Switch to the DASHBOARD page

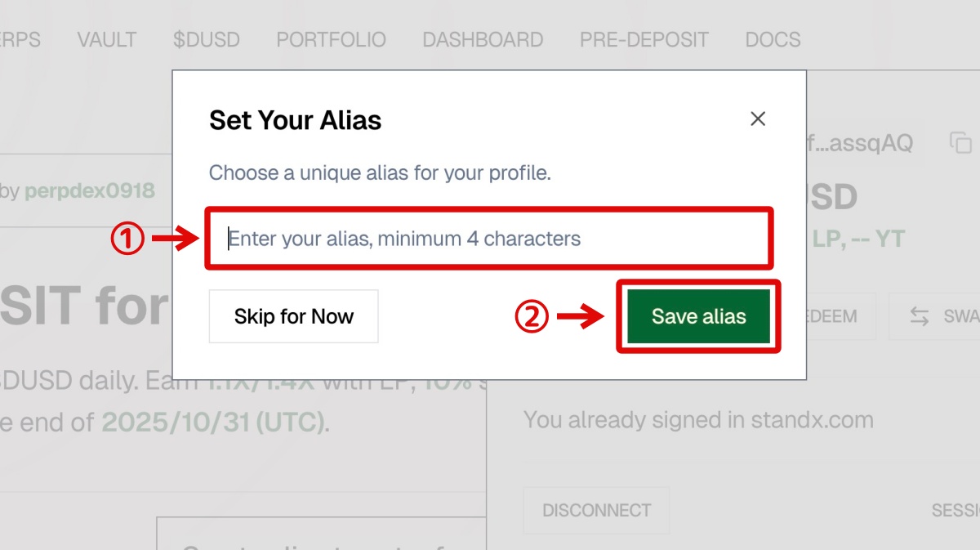pyautogui.click(x=483, y=39)
